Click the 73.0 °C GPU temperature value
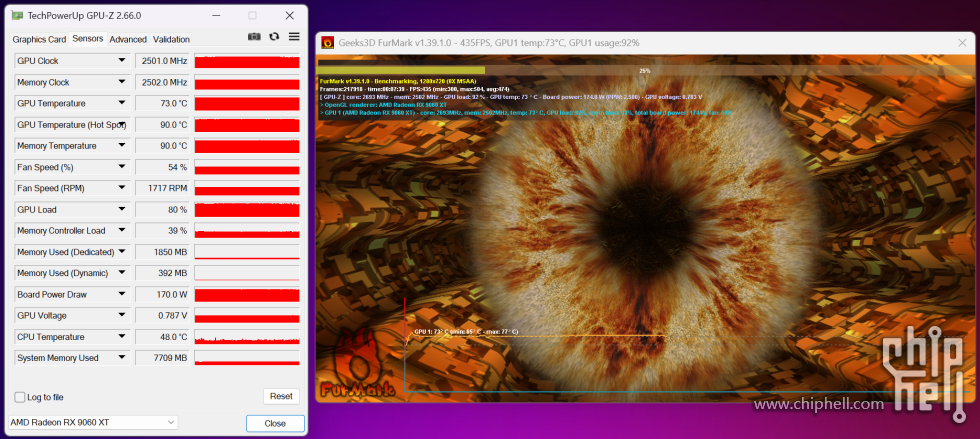This screenshot has width=980, height=439. 162,104
